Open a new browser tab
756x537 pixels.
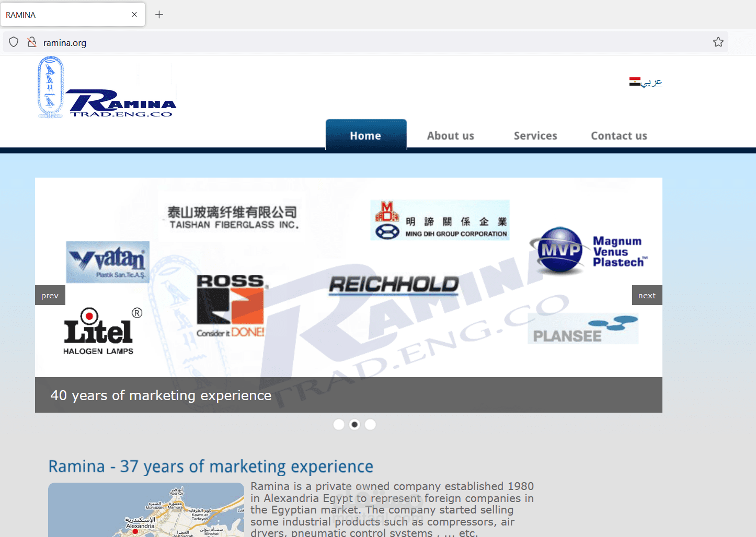tap(159, 15)
